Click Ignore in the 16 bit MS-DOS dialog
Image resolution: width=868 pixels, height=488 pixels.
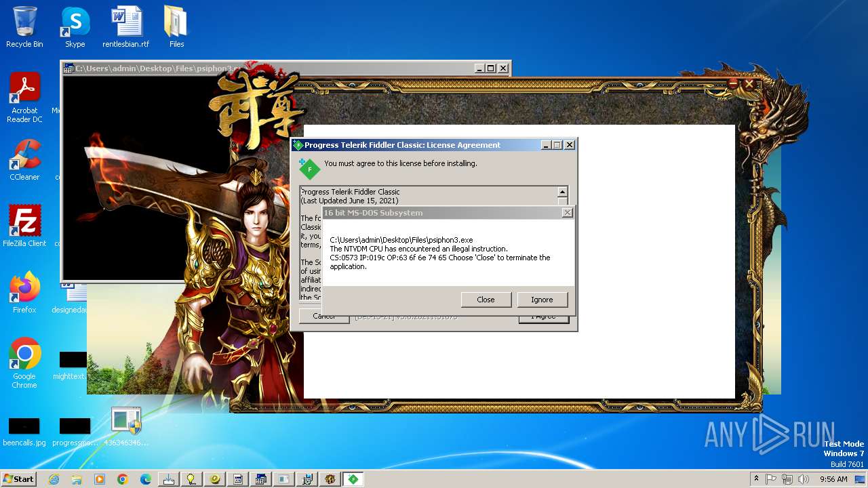[542, 300]
